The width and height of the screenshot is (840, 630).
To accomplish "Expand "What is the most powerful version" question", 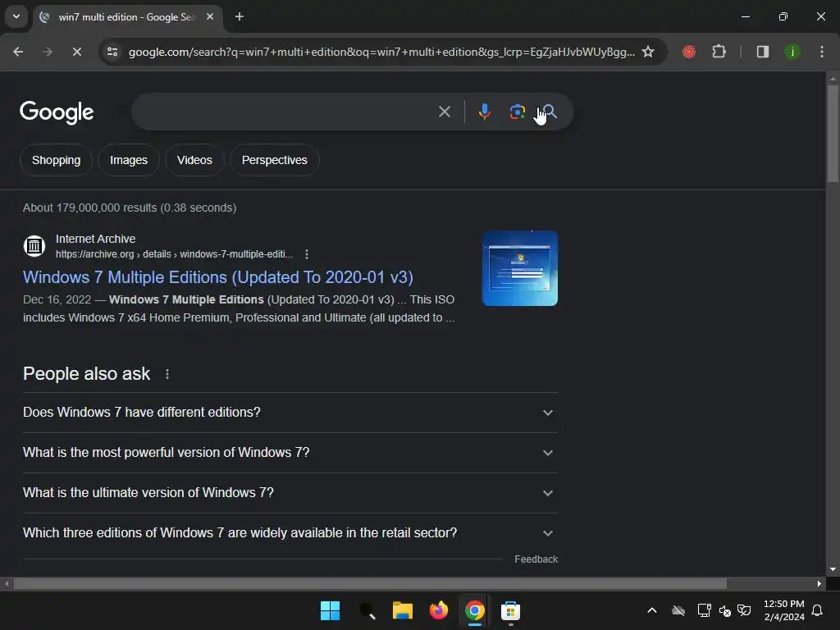I will click(290, 453).
